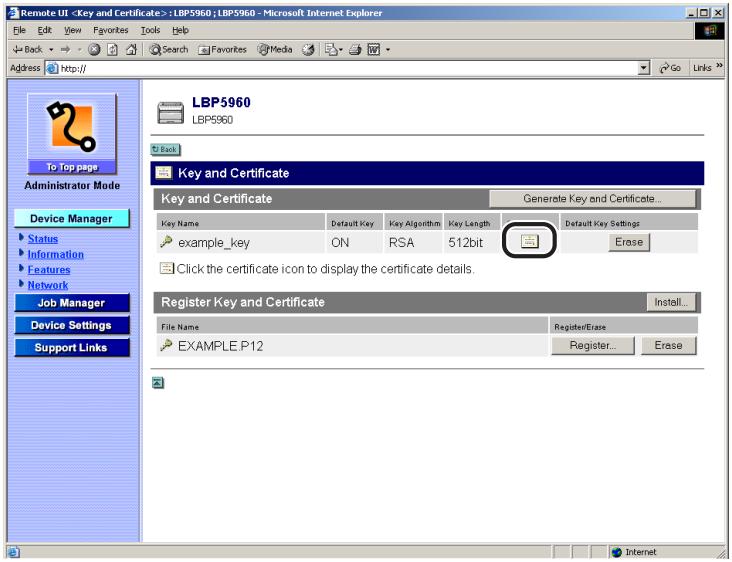Open the Tools menu

click(150, 30)
